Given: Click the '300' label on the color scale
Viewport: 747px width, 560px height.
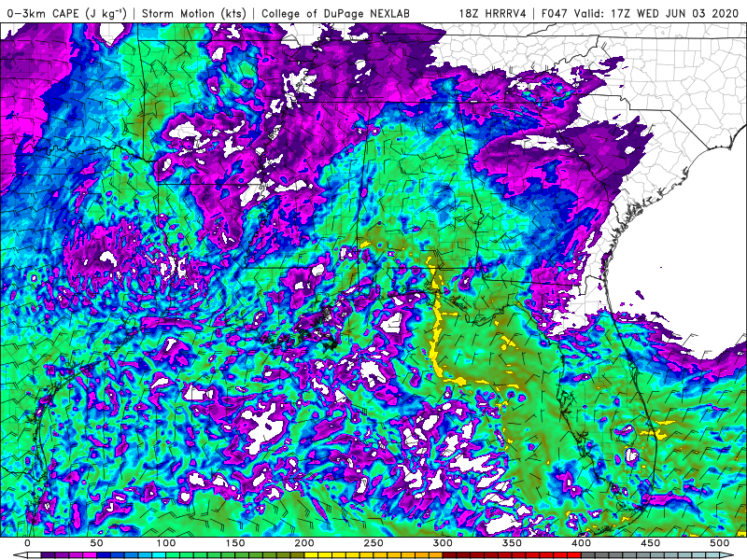Looking at the screenshot, I should [x=442, y=543].
